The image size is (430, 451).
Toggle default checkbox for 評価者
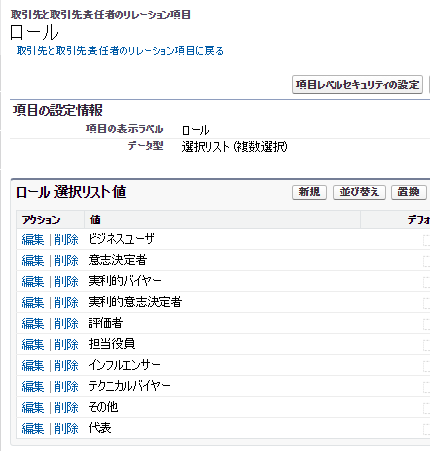[x=427, y=324]
